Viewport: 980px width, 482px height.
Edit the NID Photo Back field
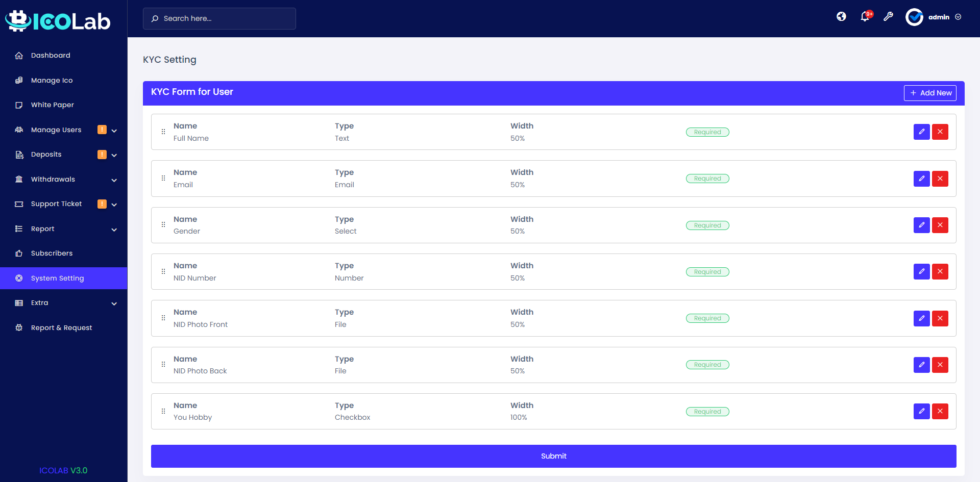point(921,365)
